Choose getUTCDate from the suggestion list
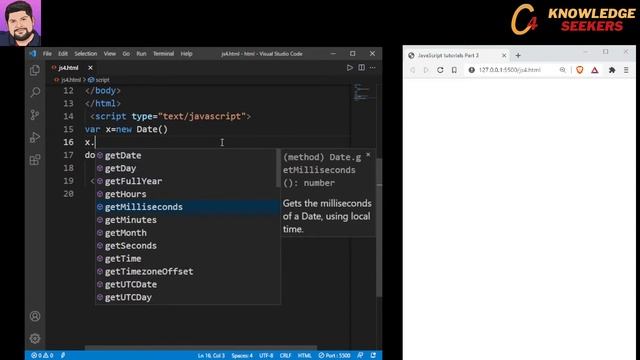640x360 pixels. coord(187,284)
